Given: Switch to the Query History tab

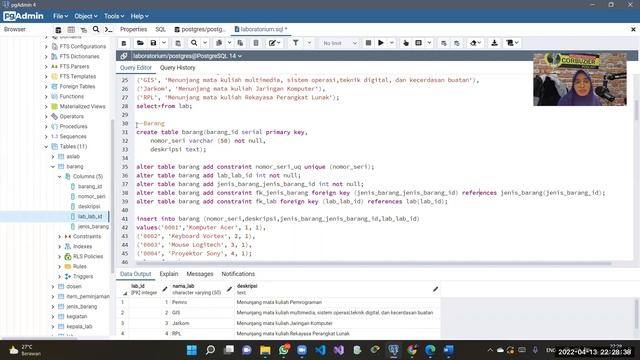Looking at the screenshot, I should (178, 68).
